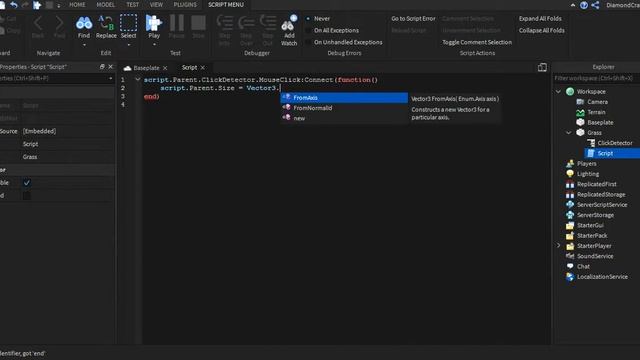The width and height of the screenshot is (640, 360).
Task: Collapse the ribbon with arrow
Action: click(573, 5)
